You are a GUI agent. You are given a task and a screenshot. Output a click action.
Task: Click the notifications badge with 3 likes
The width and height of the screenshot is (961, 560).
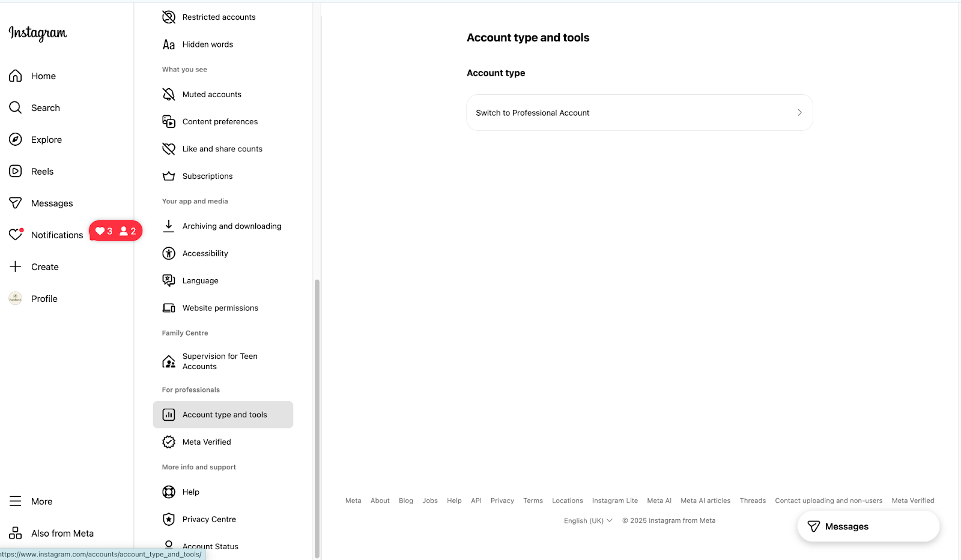[115, 230]
